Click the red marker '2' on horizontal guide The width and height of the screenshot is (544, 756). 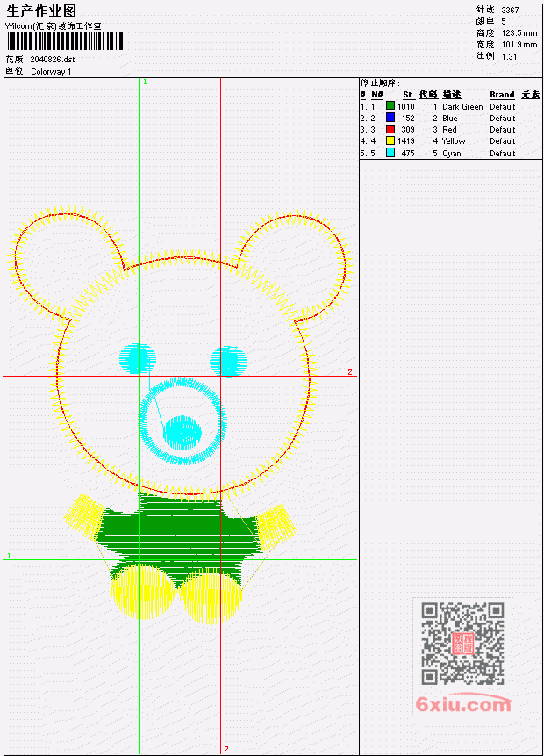click(350, 371)
